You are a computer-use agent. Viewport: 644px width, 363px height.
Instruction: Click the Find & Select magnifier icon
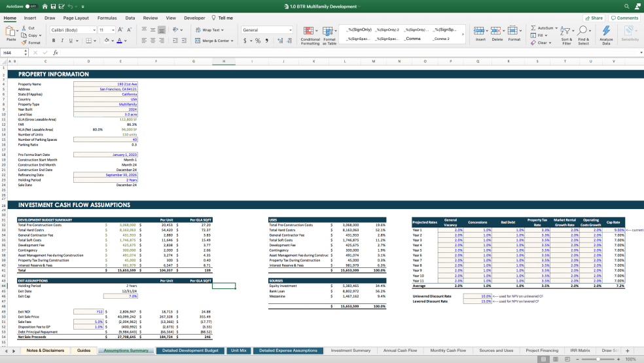pyautogui.click(x=583, y=31)
